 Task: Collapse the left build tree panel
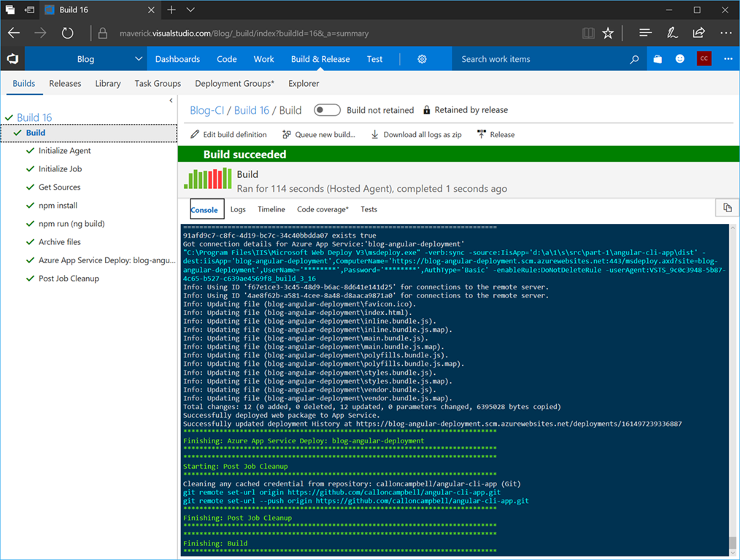(171, 101)
